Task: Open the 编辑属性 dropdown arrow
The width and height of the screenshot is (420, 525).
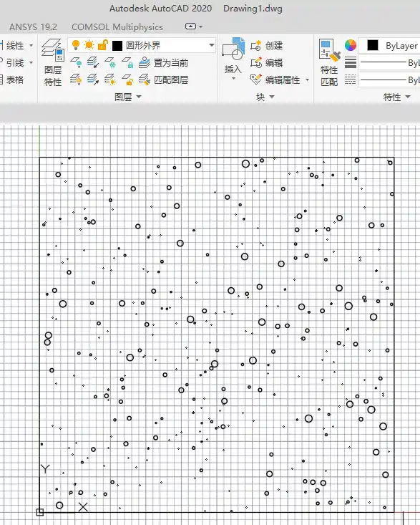Action: (307, 80)
